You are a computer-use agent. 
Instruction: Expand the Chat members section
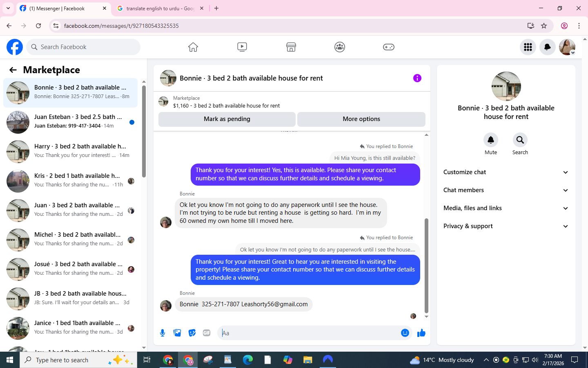coord(506,190)
